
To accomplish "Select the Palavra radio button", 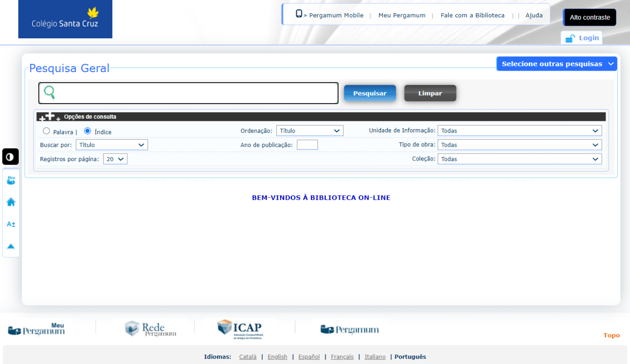I will 46,131.
